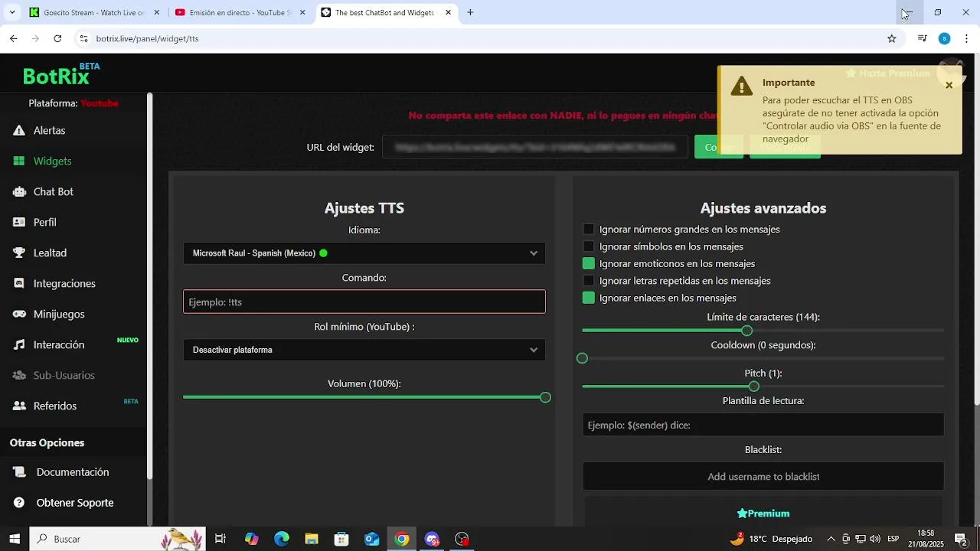Click the Comando input field
Screen dimensions: 980x551
pos(364,302)
